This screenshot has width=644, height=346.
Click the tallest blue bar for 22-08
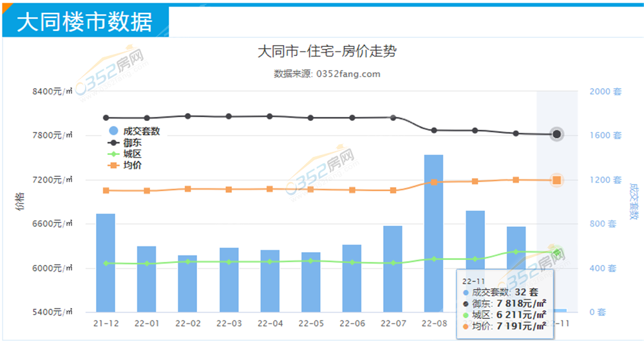click(433, 232)
